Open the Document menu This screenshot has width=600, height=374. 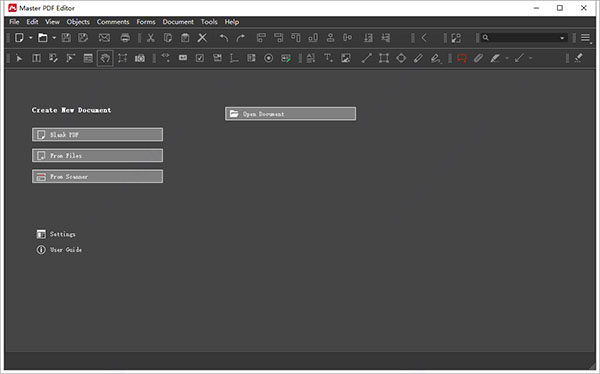pos(178,22)
